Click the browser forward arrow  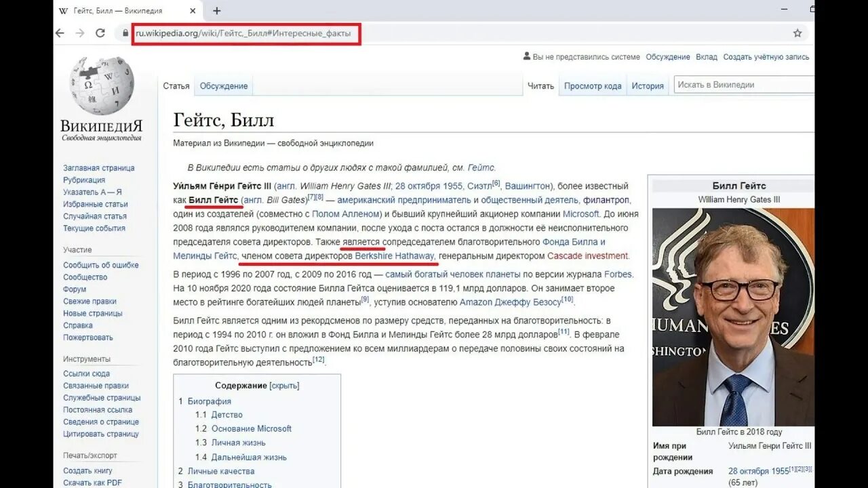tap(80, 33)
